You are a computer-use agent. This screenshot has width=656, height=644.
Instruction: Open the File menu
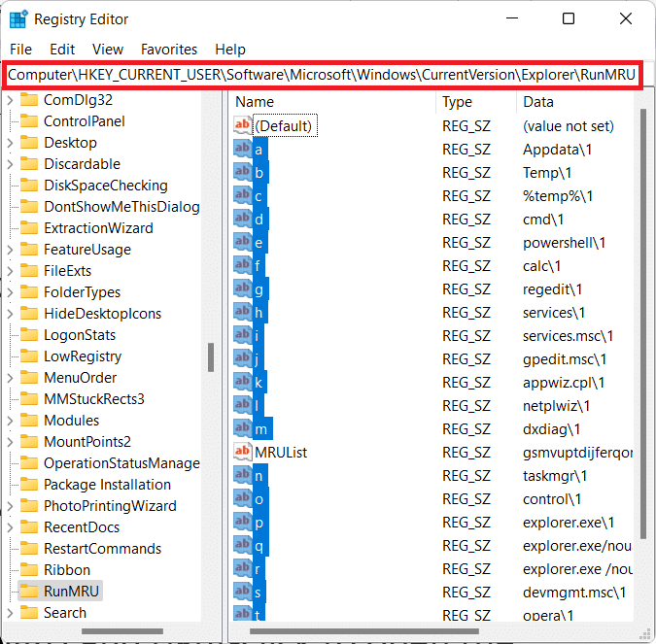[x=20, y=49]
